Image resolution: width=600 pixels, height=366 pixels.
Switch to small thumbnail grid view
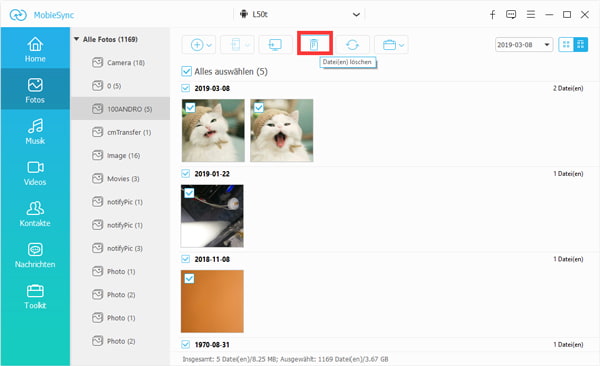[566, 44]
